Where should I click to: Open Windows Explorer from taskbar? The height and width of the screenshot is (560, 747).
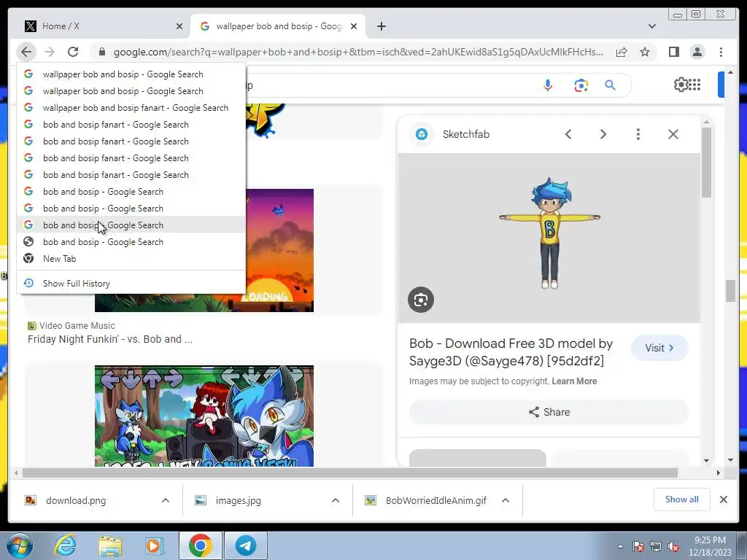[x=110, y=545]
